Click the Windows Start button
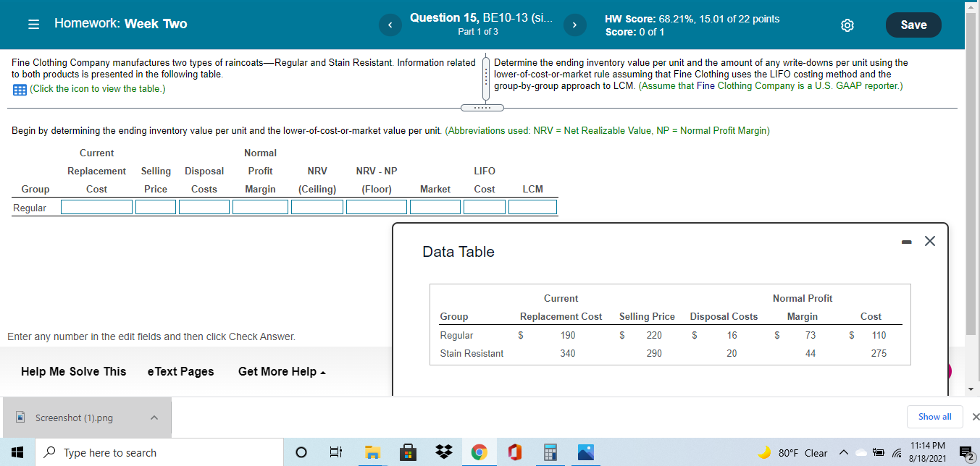 click(x=16, y=452)
